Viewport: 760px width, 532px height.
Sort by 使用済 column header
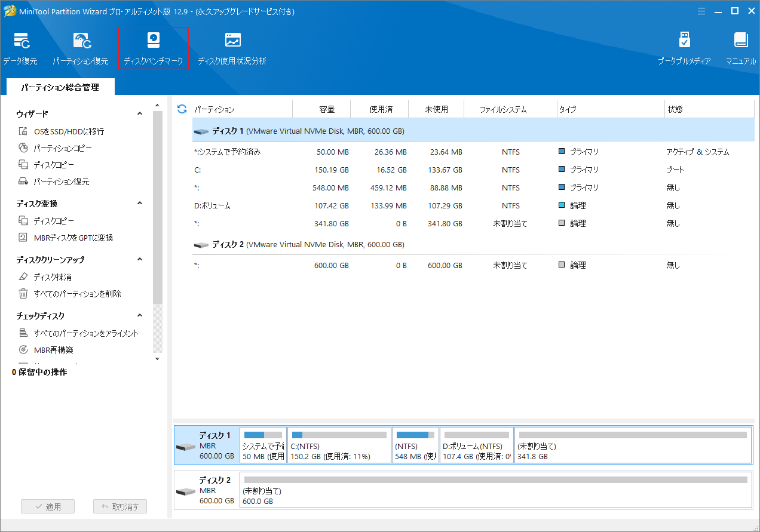click(x=380, y=109)
